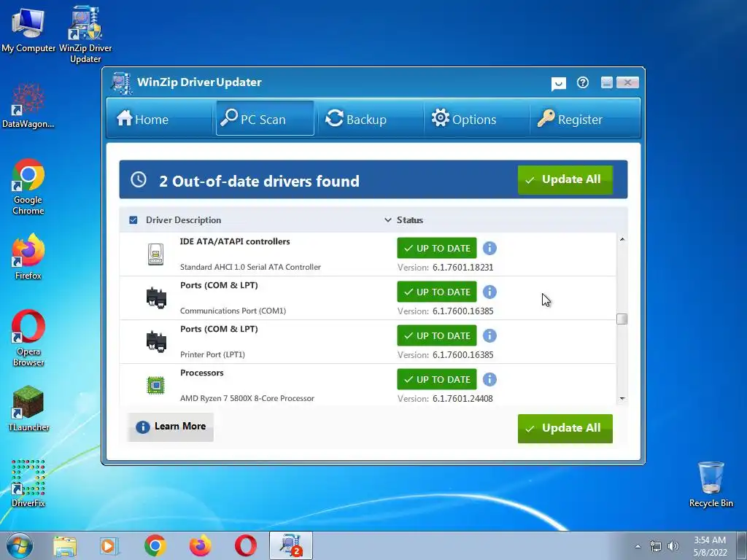Open the Windows Start menu
This screenshot has width=747, height=560.
point(20,545)
